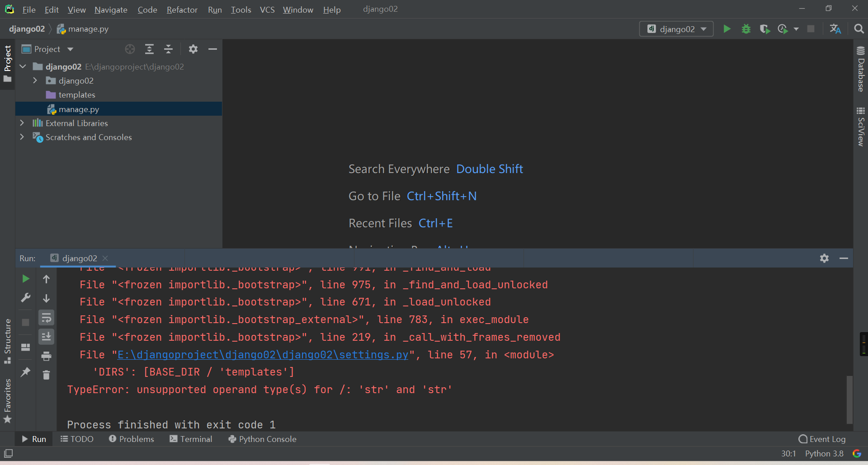Start debugging with the bug icon

[x=746, y=29]
